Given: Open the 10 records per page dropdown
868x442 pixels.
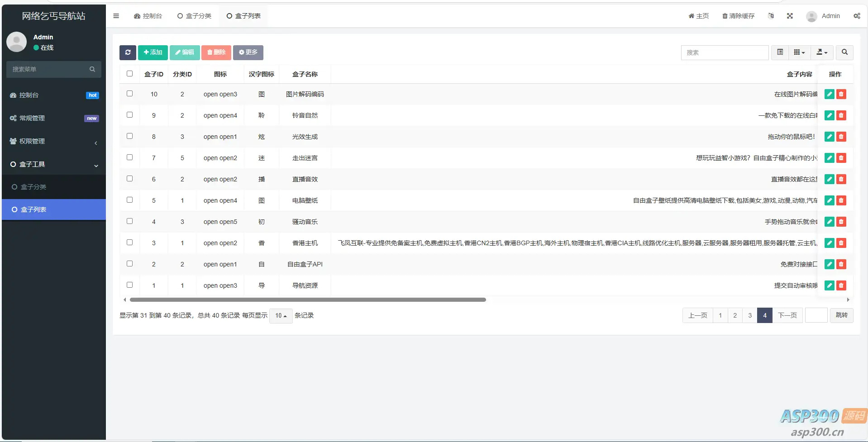Looking at the screenshot, I should tap(281, 315).
